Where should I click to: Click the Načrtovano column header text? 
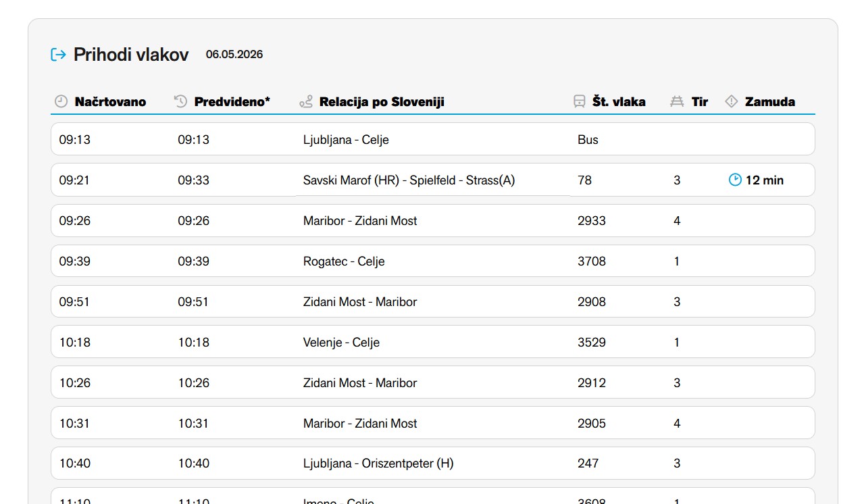[110, 102]
